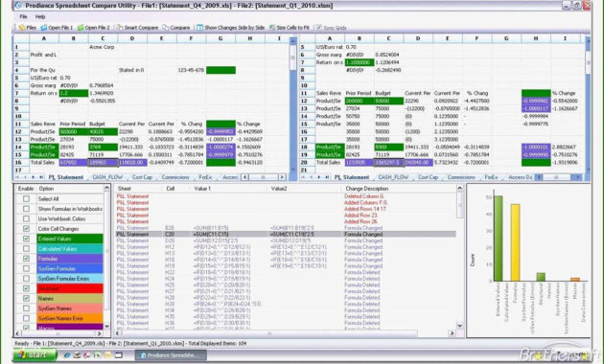Click the Compare toolbar button
The image size is (604, 364).
(x=176, y=28)
